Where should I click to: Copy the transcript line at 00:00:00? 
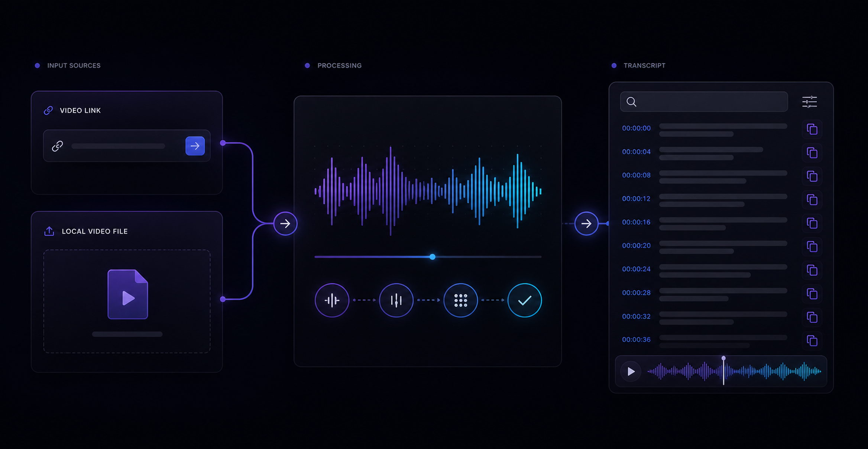point(812,129)
